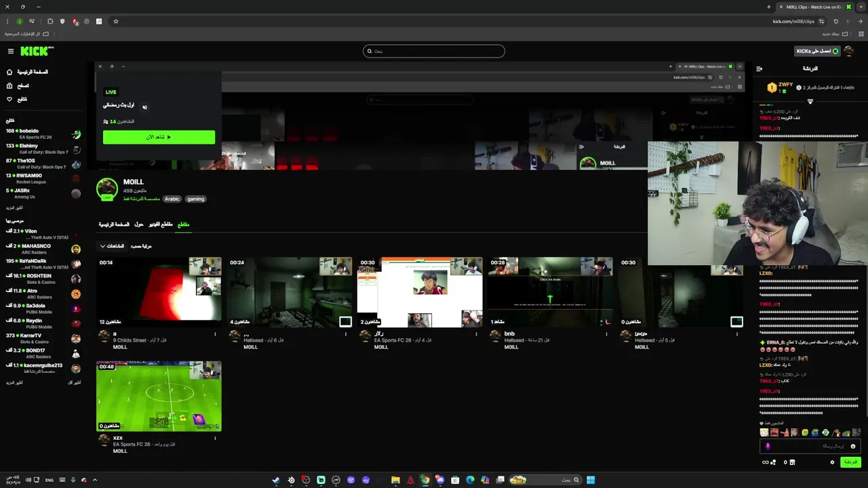Open the Home page sidebar link
The width and height of the screenshot is (868, 488).
[x=27, y=72]
